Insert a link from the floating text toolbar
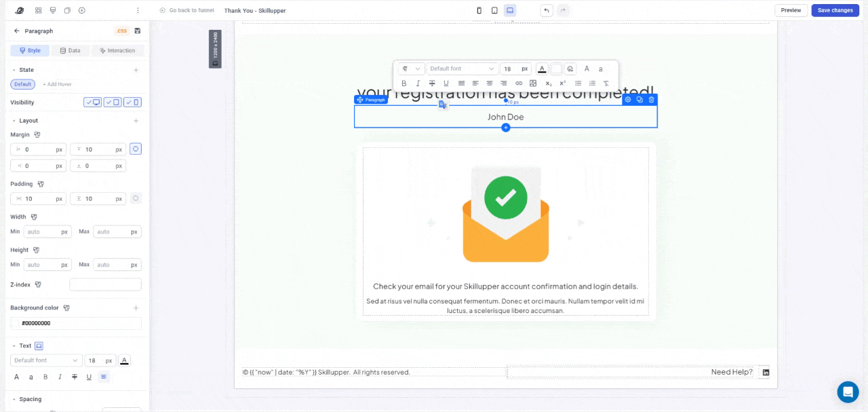This screenshot has width=868, height=412. point(519,83)
